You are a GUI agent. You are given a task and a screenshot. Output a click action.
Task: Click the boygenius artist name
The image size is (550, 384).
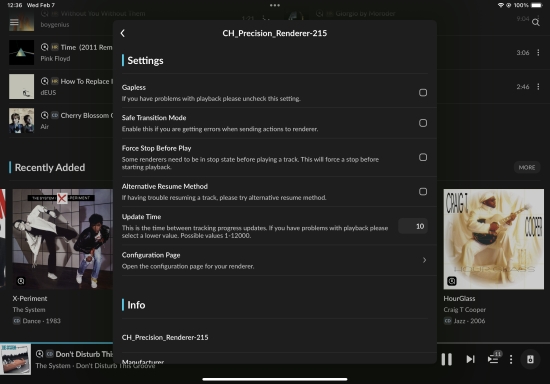point(55,25)
